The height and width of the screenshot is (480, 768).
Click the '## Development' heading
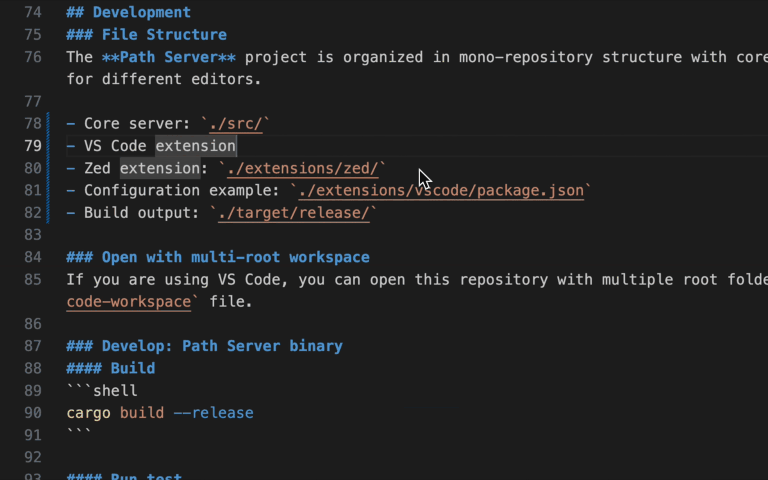pos(128,12)
